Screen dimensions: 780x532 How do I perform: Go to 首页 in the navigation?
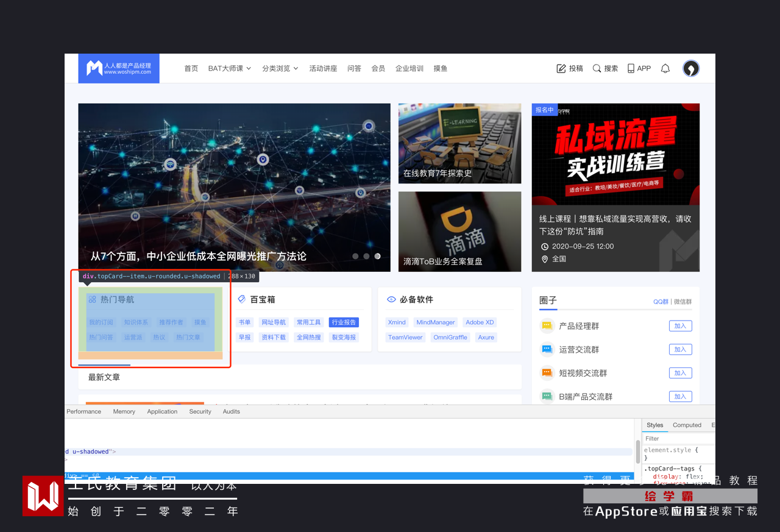pos(191,68)
